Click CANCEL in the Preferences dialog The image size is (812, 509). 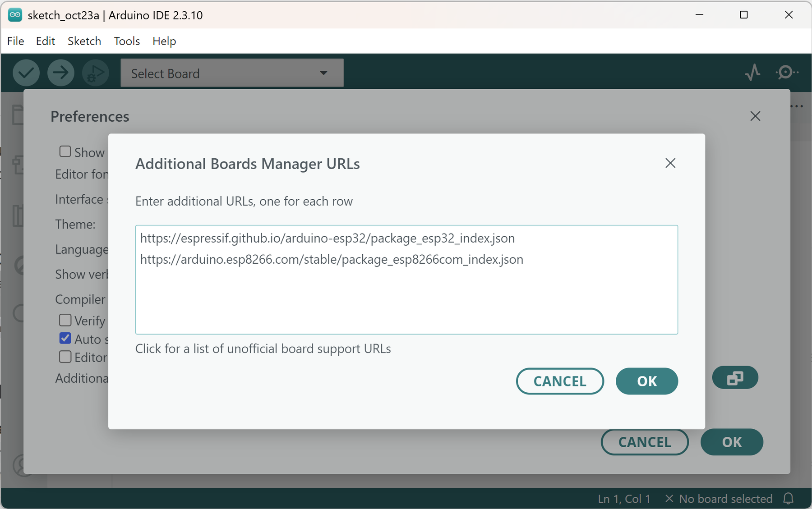(x=645, y=442)
